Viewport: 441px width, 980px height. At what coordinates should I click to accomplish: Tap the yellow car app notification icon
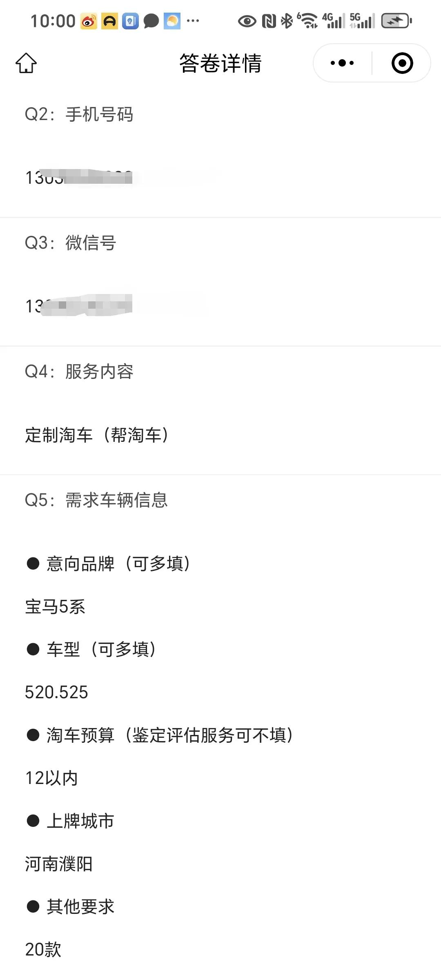point(109,21)
